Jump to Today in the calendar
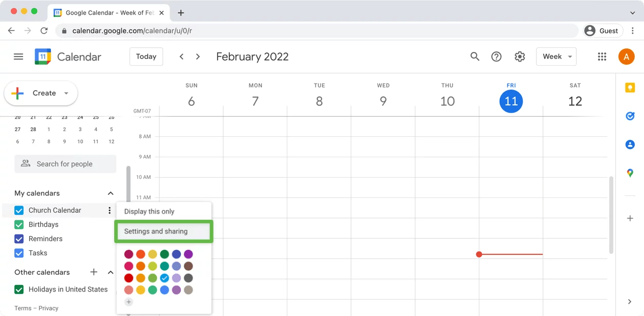This screenshot has width=644, height=316. point(146,56)
